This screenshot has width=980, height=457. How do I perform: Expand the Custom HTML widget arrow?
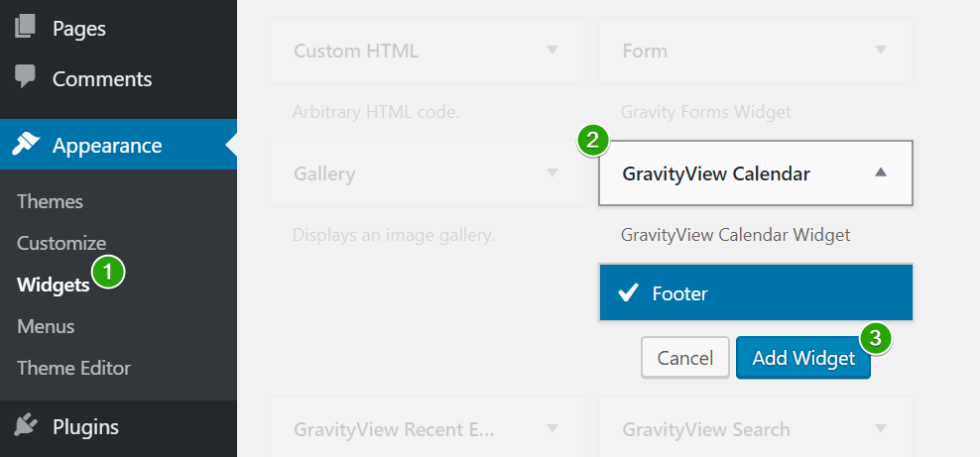[551, 50]
